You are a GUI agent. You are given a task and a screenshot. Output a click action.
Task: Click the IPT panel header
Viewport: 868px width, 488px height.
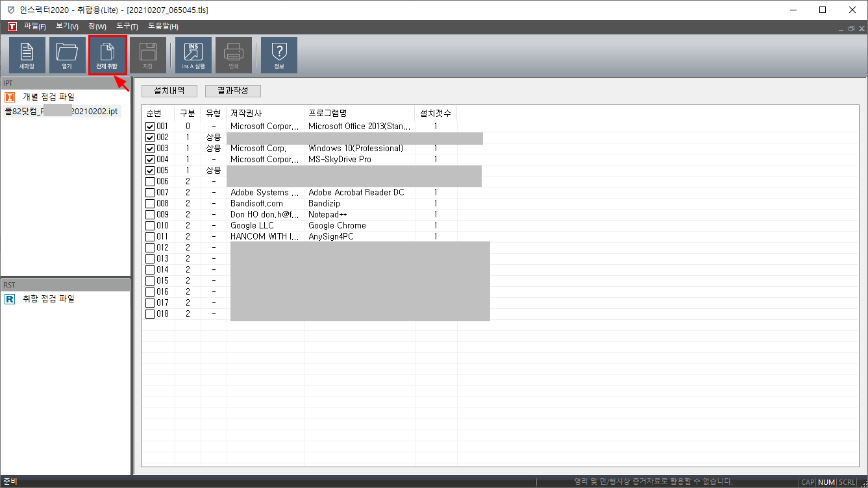click(x=66, y=83)
